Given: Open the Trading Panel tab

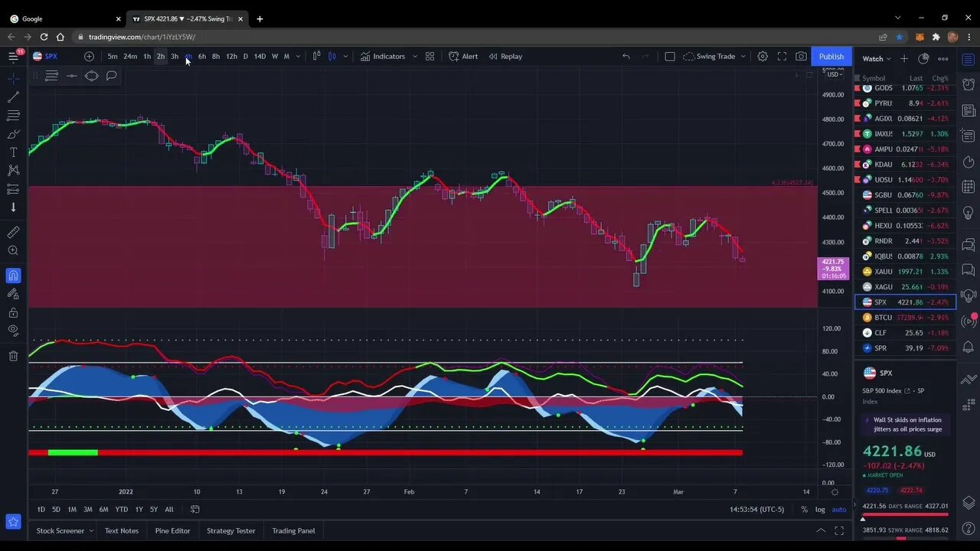Looking at the screenshot, I should click(293, 530).
